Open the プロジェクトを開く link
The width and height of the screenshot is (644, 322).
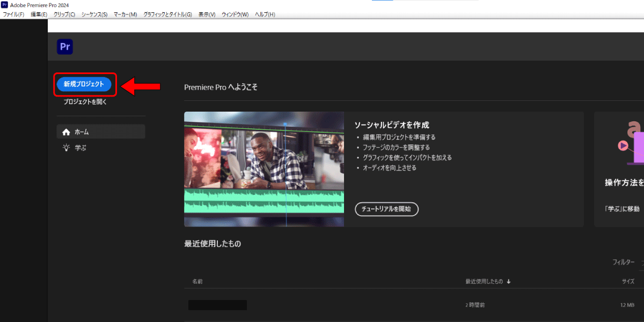coord(85,101)
